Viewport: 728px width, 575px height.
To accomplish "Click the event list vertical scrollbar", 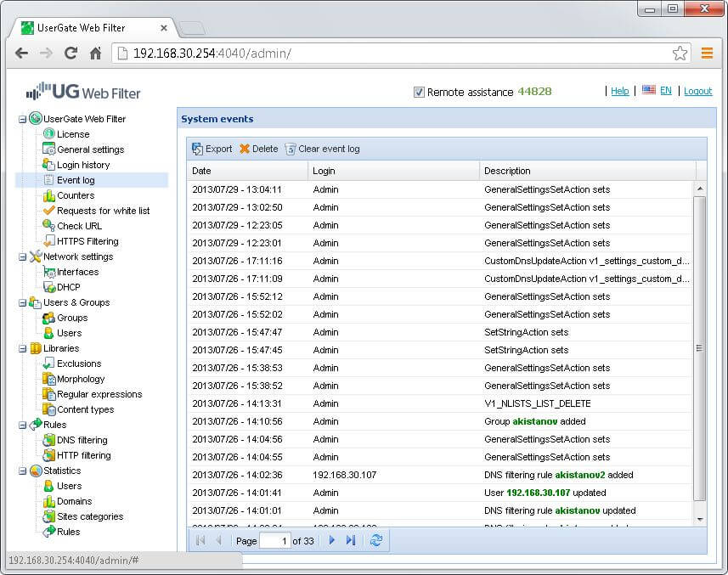I will [700, 348].
